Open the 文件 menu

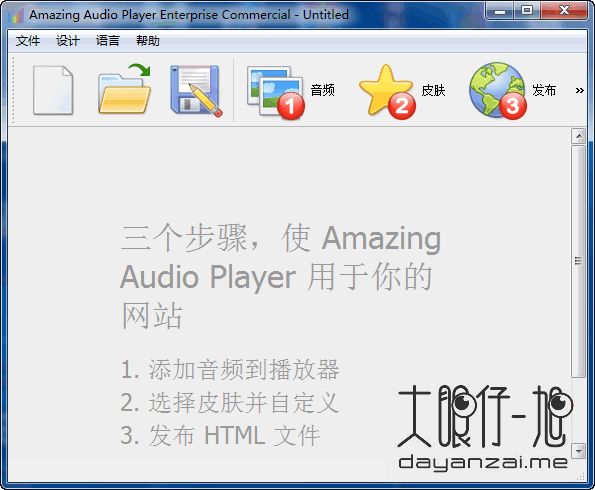[28, 40]
